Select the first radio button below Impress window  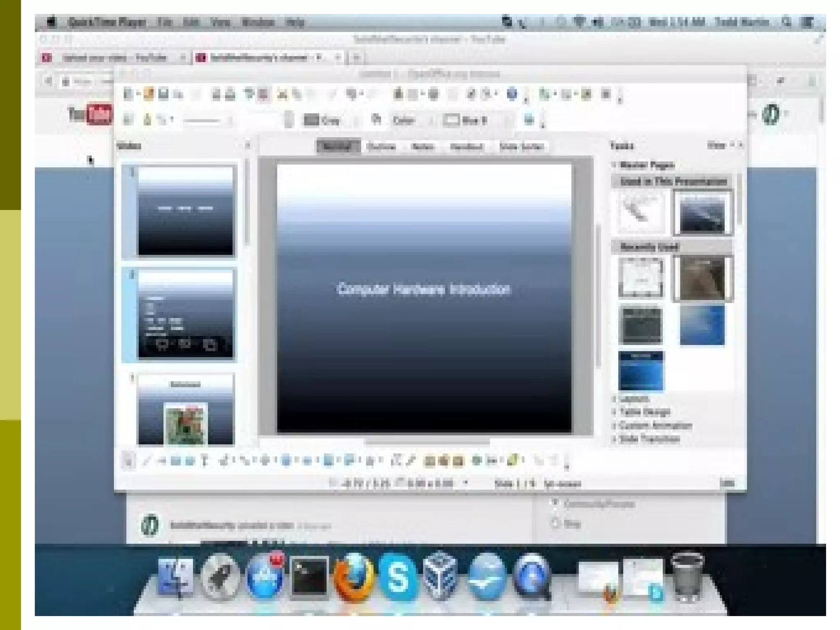pos(555,503)
